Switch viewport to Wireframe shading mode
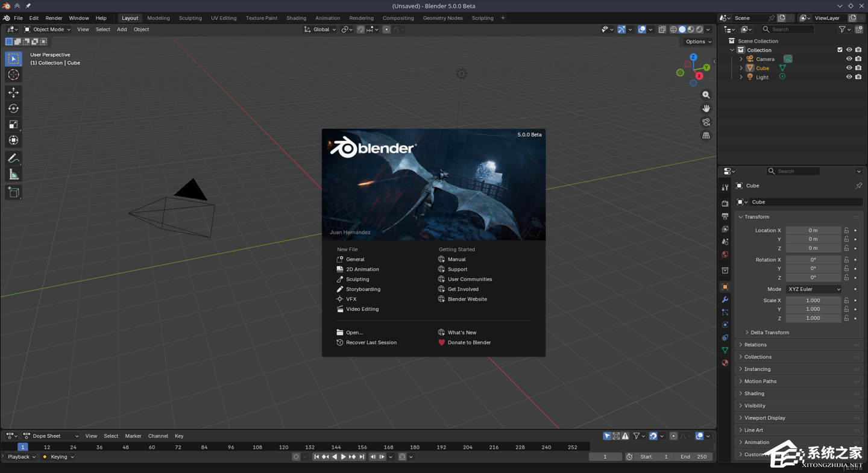 coord(674,29)
